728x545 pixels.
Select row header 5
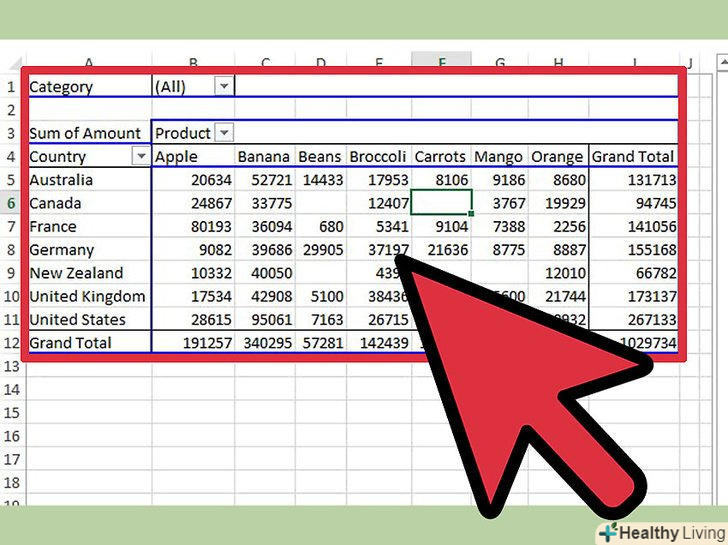10,180
